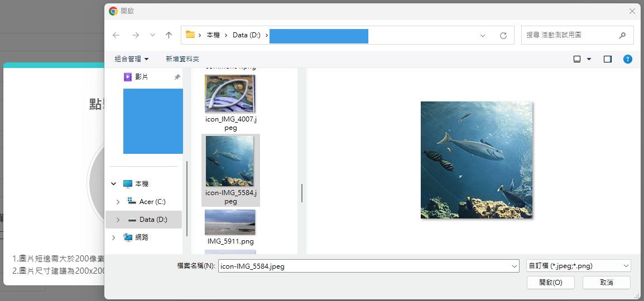644x301 pixels.
Task: Click file name icon-IMG_5584.jpeg label
Action: 230,197
